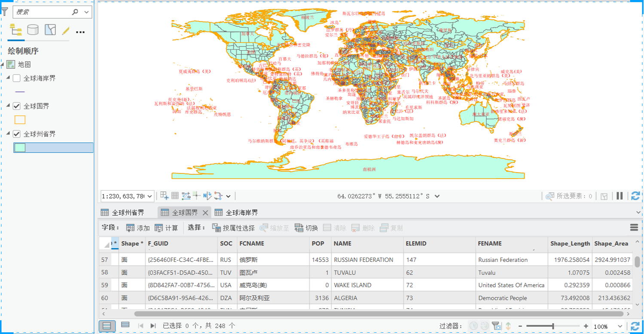Select List By Drawing Order icon
This screenshot has width=644, height=334.
click(16, 30)
